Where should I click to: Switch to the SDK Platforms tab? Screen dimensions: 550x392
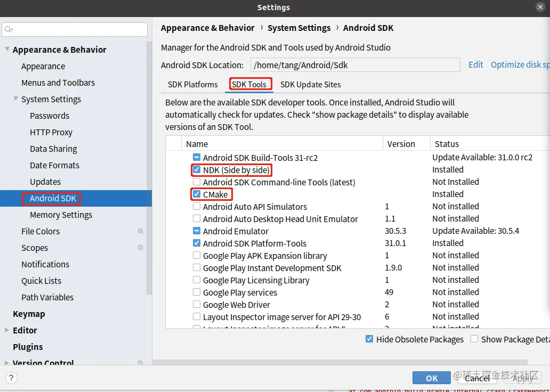[192, 84]
